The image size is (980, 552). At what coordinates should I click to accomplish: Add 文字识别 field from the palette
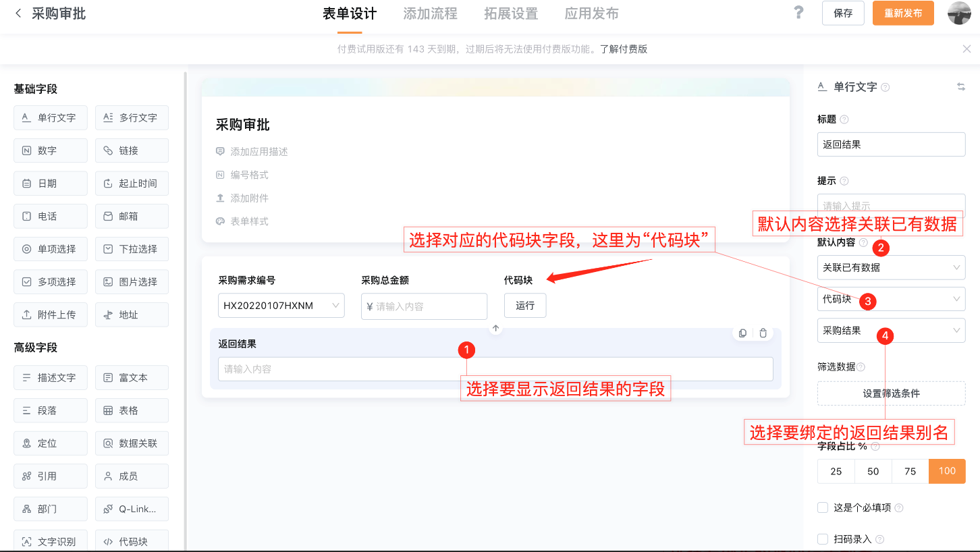click(51, 541)
